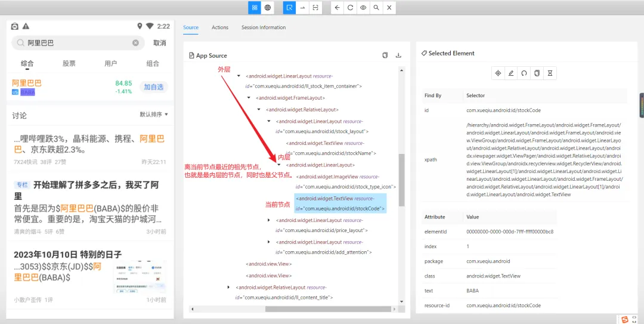Click the Sogou input tray icon
Screen dimensions: 644x324
tap(625, 319)
